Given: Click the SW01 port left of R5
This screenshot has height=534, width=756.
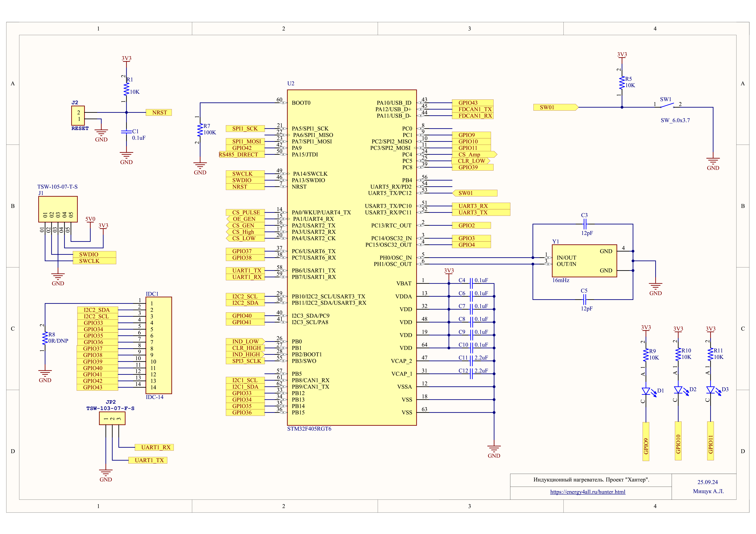Looking at the screenshot, I should coord(556,107).
